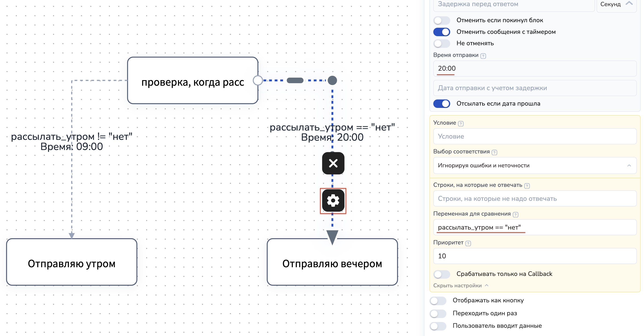Click help icon next to Время отправки

483,56
